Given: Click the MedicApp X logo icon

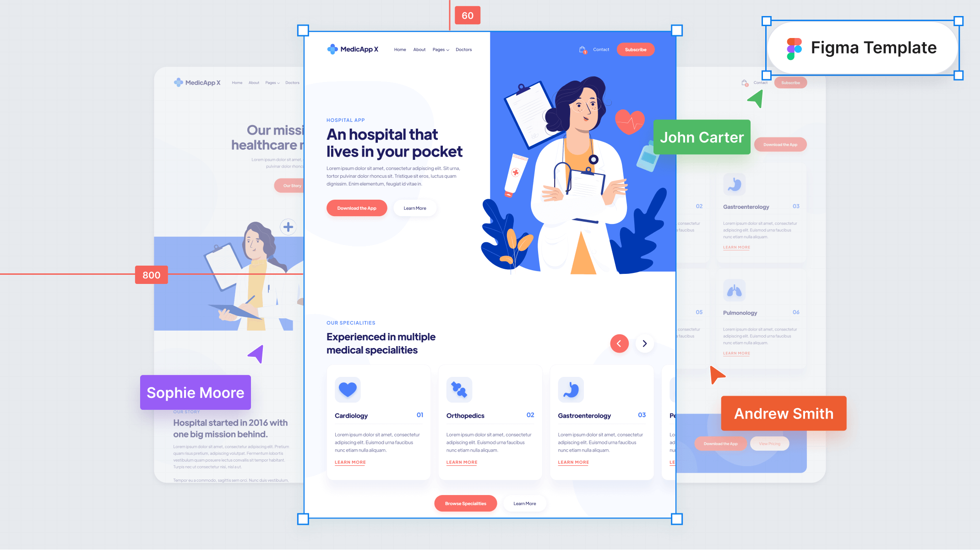Looking at the screenshot, I should point(332,49).
